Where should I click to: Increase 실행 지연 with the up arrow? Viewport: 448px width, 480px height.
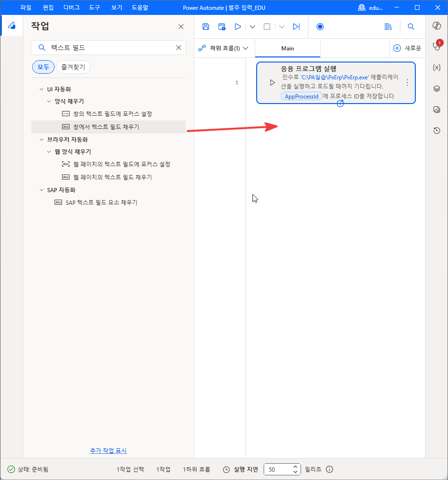[295, 467]
